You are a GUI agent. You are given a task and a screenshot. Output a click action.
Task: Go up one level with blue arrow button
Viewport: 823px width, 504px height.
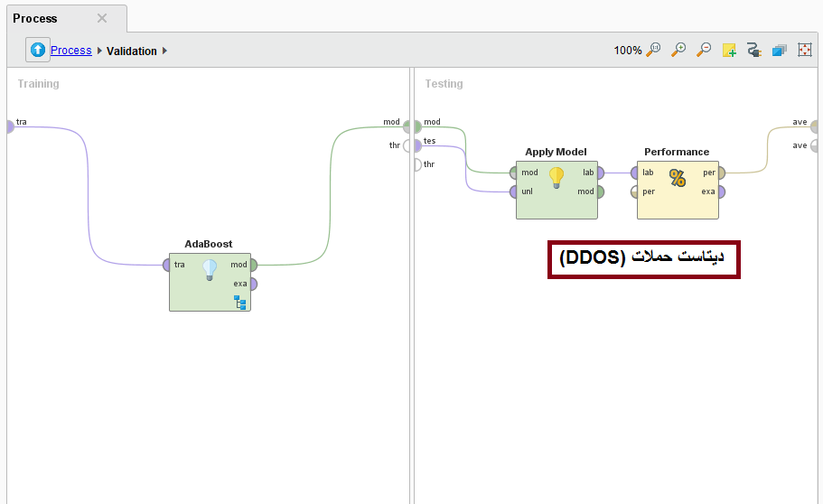pyautogui.click(x=38, y=51)
